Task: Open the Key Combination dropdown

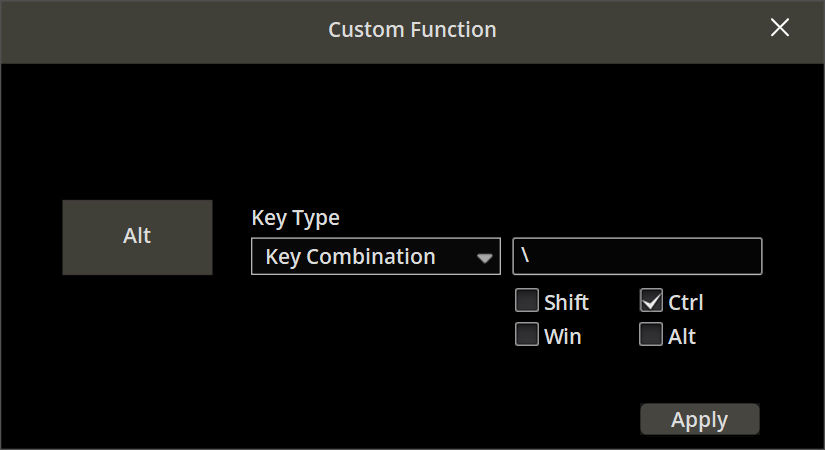Action: coord(375,256)
